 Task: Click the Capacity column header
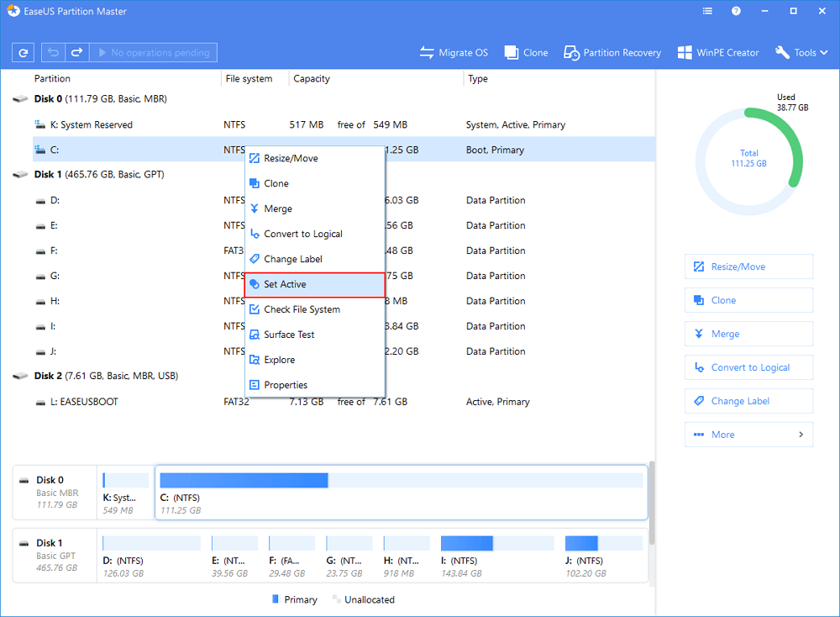click(x=312, y=78)
